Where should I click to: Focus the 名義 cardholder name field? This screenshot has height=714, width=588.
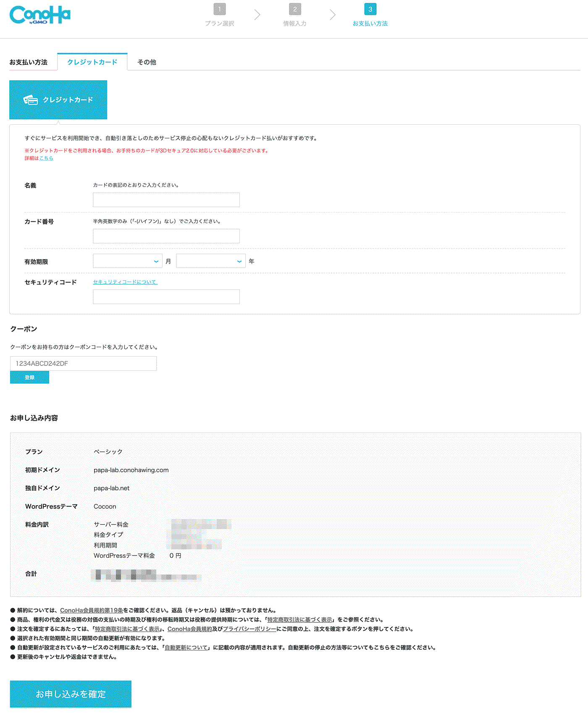click(166, 200)
